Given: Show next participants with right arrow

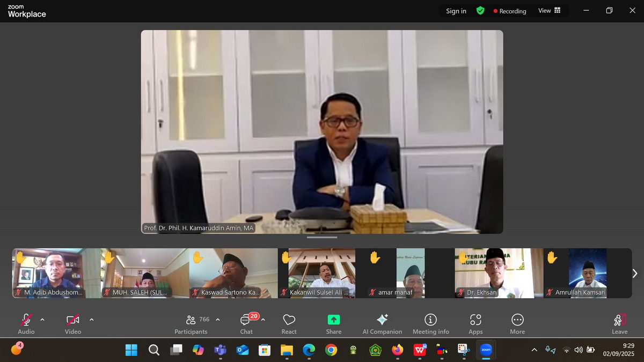Looking at the screenshot, I should (x=635, y=274).
